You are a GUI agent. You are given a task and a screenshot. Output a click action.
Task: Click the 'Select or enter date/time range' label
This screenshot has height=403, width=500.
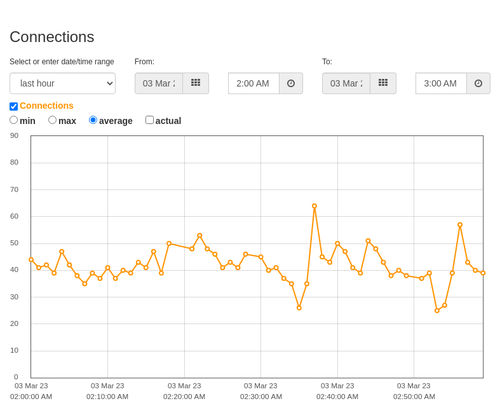(x=62, y=62)
